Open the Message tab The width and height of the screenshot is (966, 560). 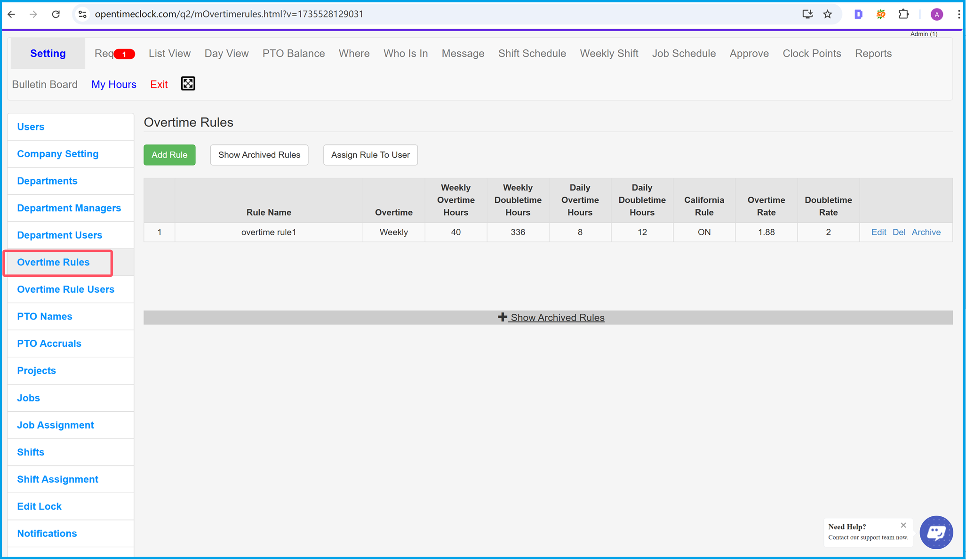tap(463, 53)
